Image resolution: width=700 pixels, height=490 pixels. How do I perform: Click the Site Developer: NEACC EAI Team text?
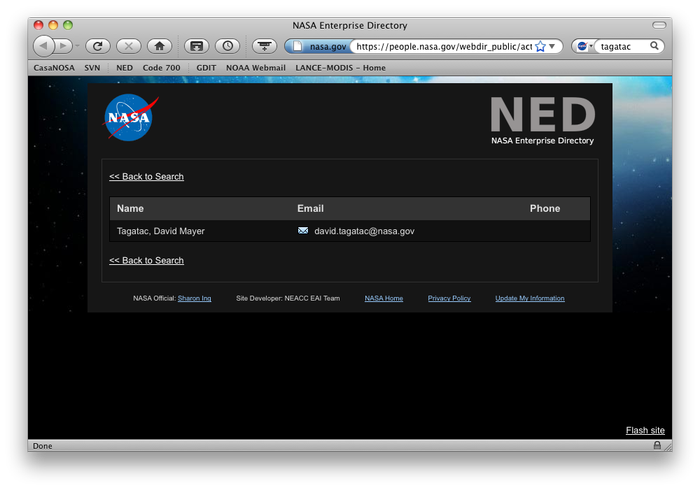pyautogui.click(x=288, y=299)
